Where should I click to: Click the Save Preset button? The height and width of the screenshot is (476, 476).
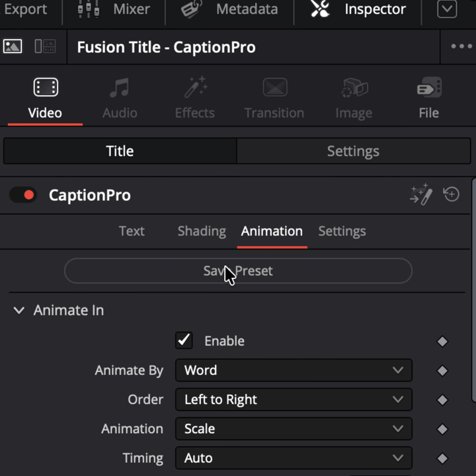(x=238, y=271)
